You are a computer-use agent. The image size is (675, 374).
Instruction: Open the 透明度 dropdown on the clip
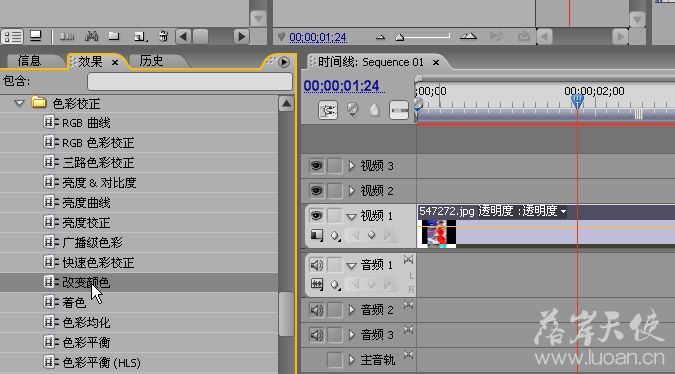click(x=564, y=211)
